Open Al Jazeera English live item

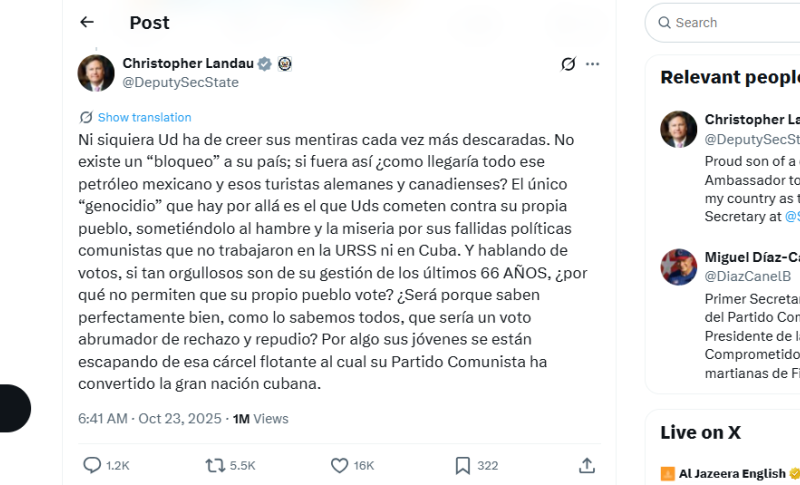730,473
